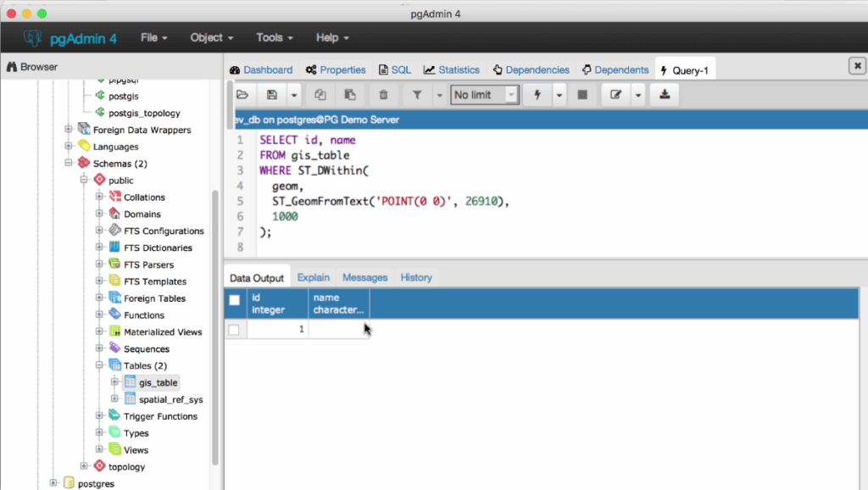This screenshot has width=868, height=490.
Task: Collapse the Schemas tree node
Action: [68, 163]
